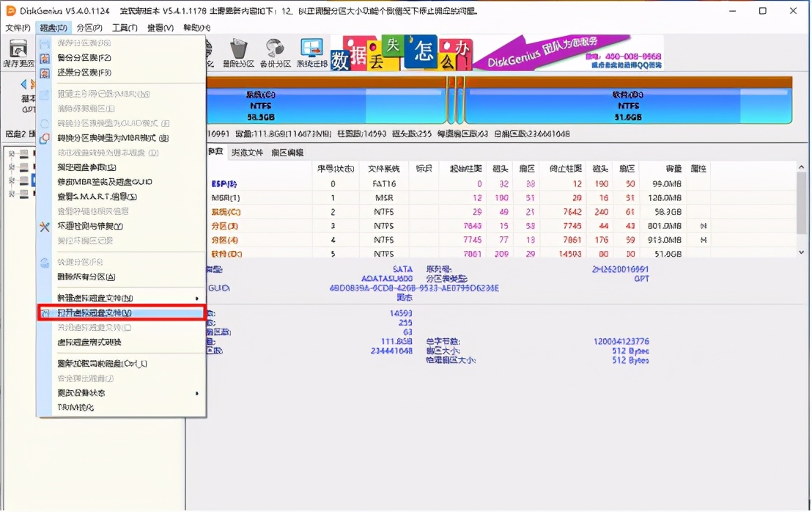Click the total bytes value 120034123776
812x512 pixels.
(x=621, y=342)
